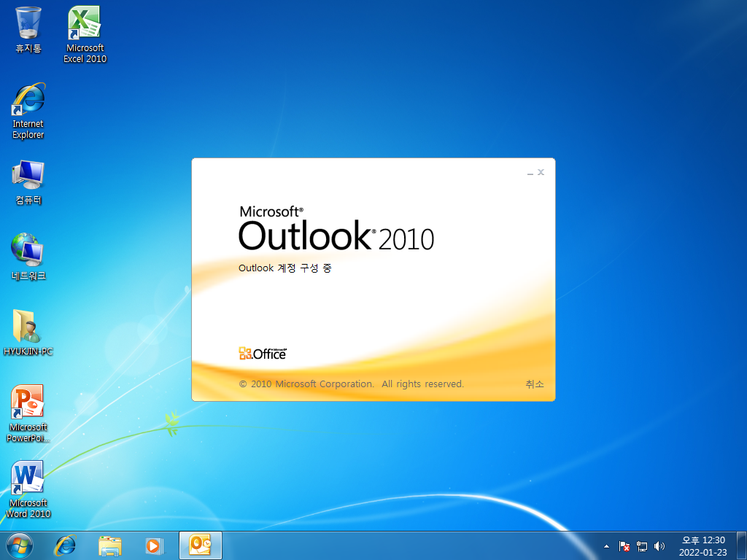Select Microsoft PowerPoint desktop shortcut
This screenshot has width=747, height=560.
(x=28, y=413)
